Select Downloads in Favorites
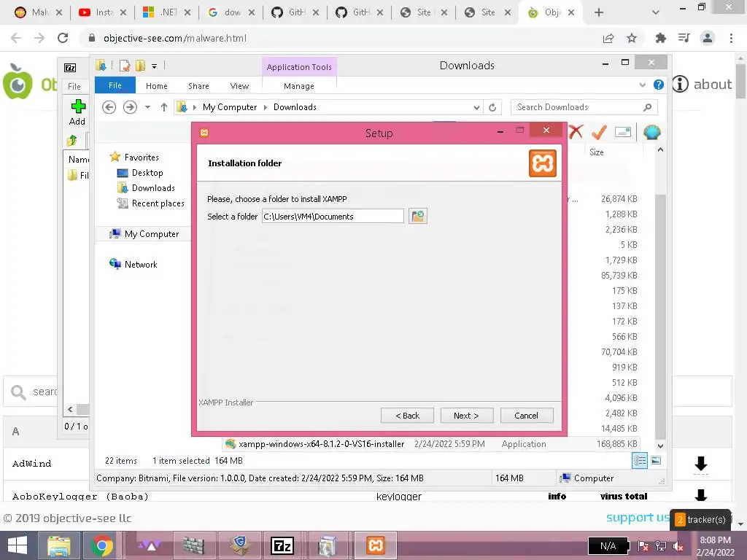Viewport: 747px width, 560px height. (x=153, y=188)
